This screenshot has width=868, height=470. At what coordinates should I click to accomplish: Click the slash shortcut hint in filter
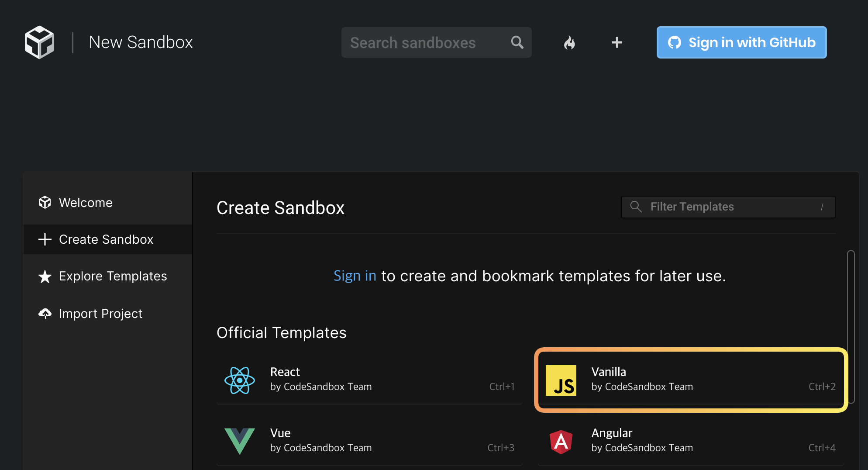click(822, 207)
